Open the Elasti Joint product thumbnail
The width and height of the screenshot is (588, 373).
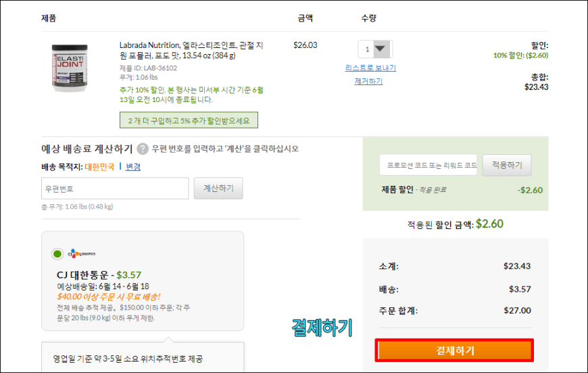tap(70, 68)
